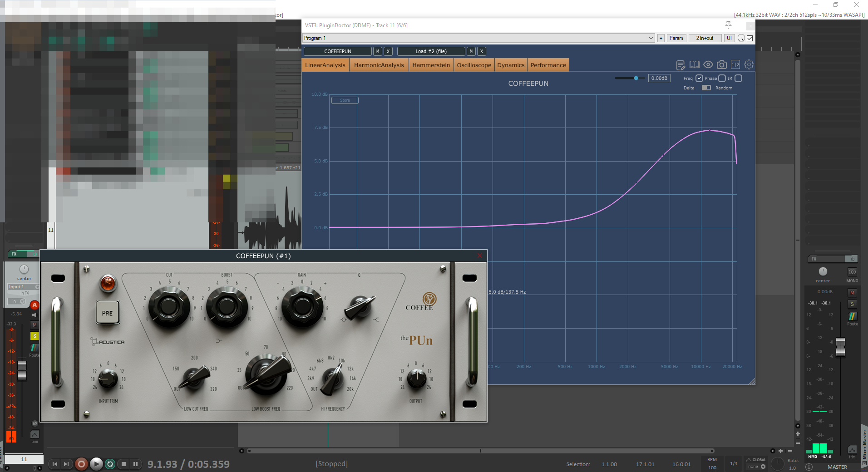Click the 1|2 channel comparison icon
The width and height of the screenshot is (868, 472).
[x=735, y=65]
